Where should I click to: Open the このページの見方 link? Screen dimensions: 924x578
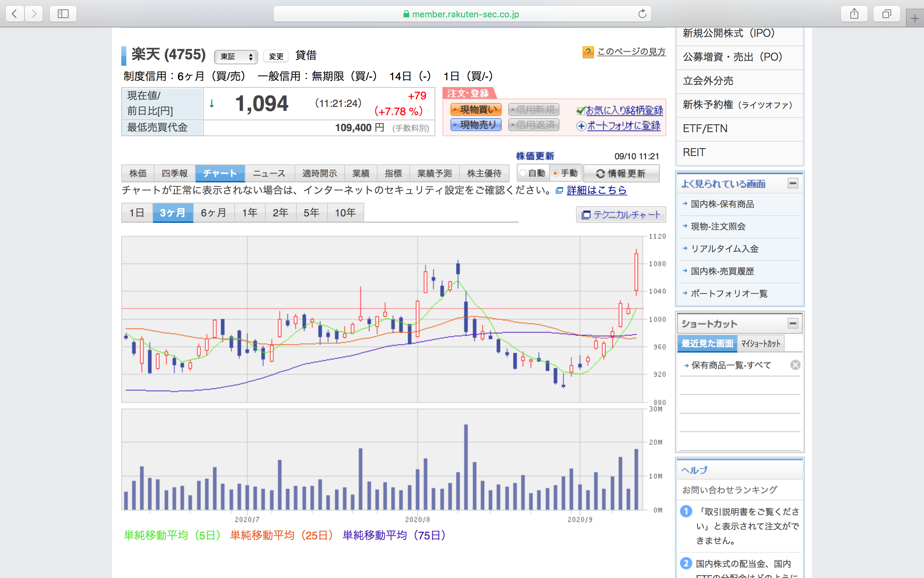click(632, 52)
